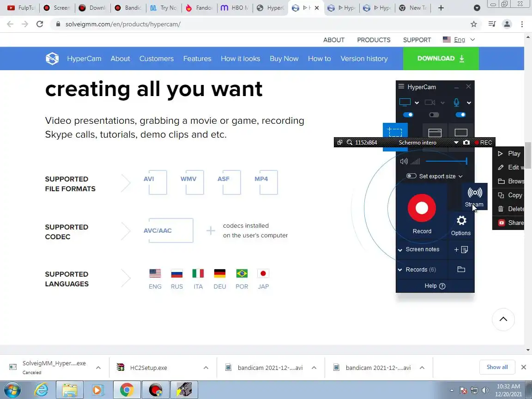Screen dimensions: 532x399
Task: Select the microphone source icon
Action: (x=457, y=102)
